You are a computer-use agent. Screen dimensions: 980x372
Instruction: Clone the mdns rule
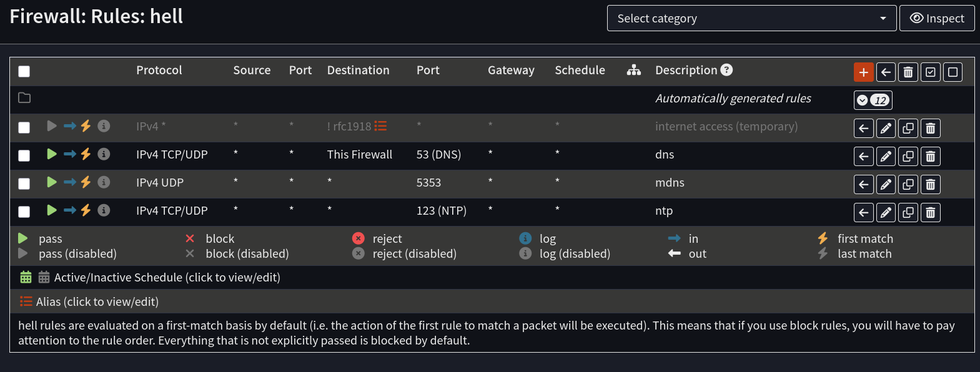(x=908, y=184)
